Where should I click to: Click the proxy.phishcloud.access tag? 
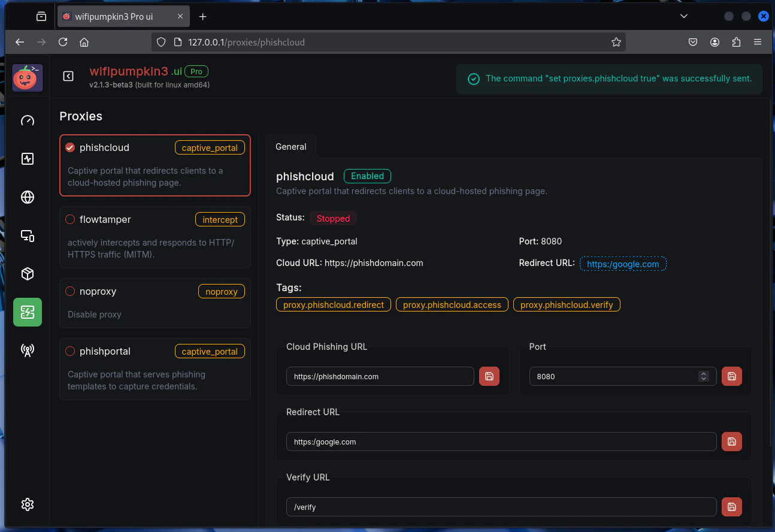tap(452, 304)
